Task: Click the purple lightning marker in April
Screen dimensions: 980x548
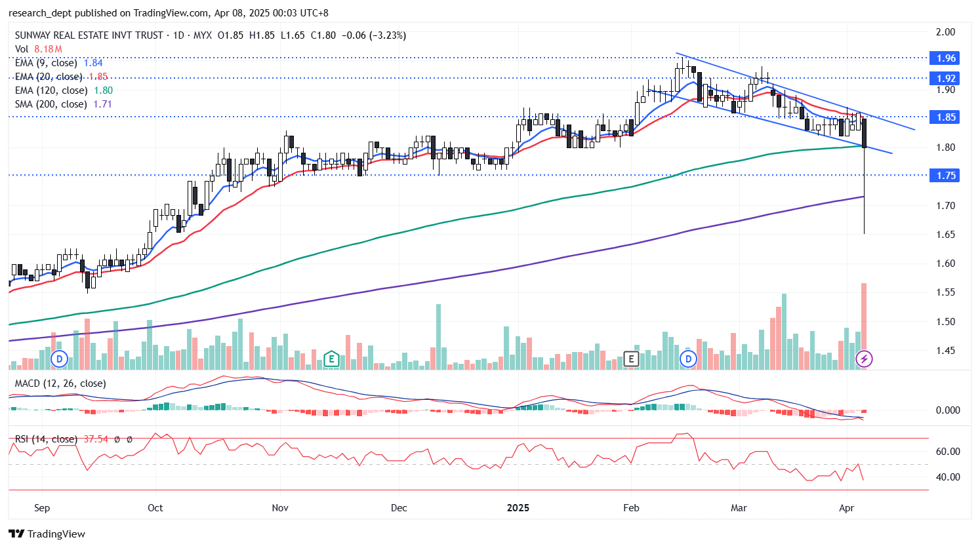Action: 865,359
